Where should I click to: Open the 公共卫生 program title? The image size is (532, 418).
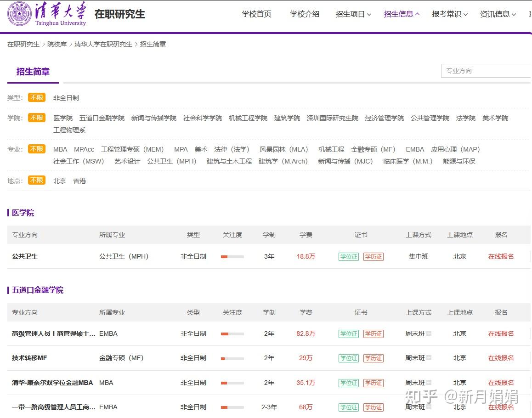24,256
